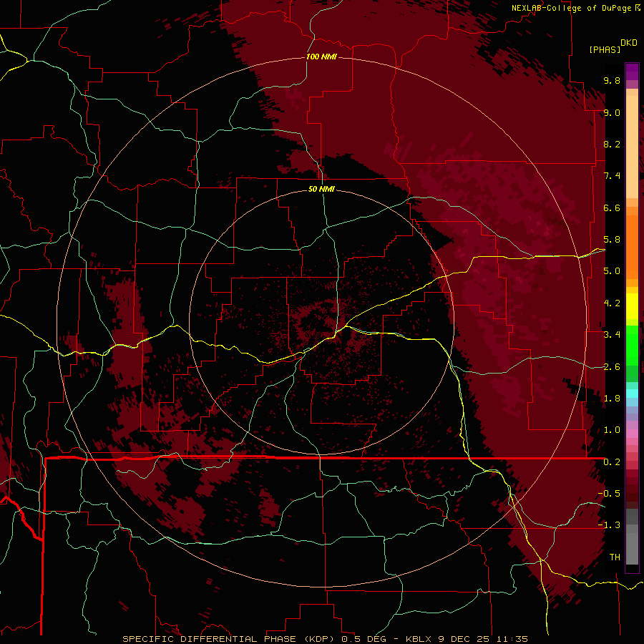Screen dimensions: 644x644
Task: Click the 9.8 value on the color scale
Action: tap(612, 80)
